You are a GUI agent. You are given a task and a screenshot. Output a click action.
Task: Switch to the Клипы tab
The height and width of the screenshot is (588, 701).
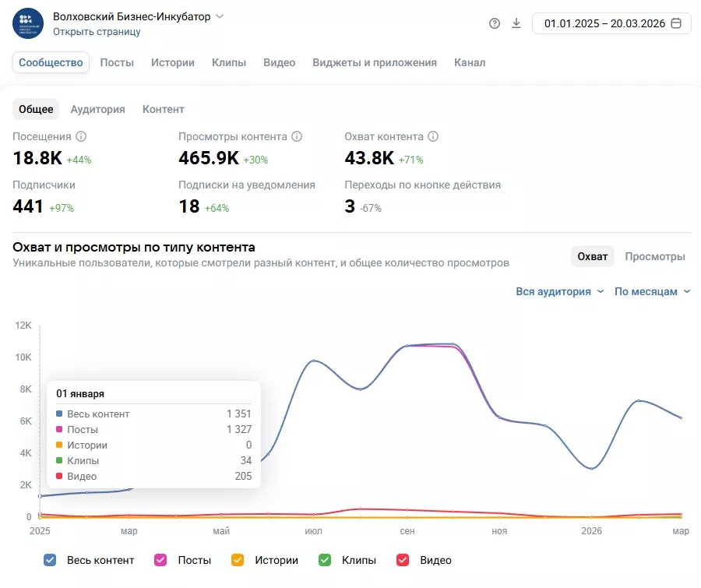(x=229, y=62)
